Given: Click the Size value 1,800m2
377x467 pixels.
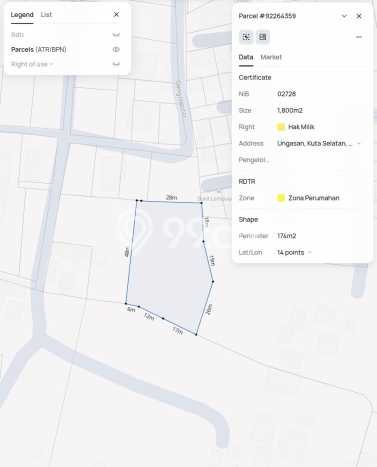Looking at the screenshot, I should click(290, 110).
